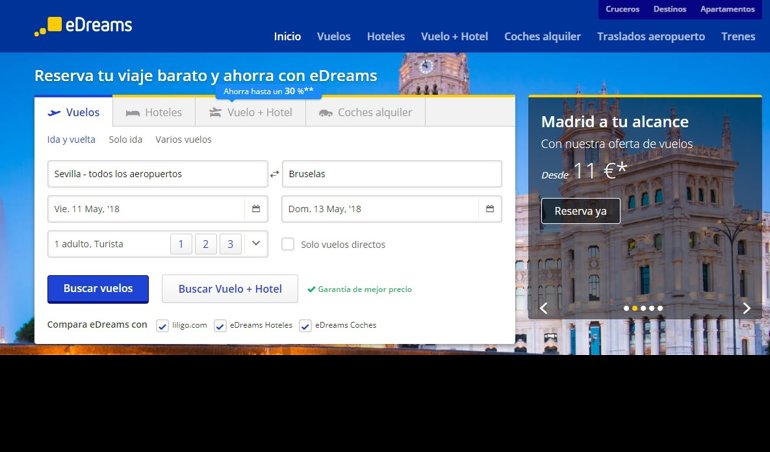770x452 pixels.
Task: Open the Vie. 11 May departure date field
Action: (x=145, y=209)
